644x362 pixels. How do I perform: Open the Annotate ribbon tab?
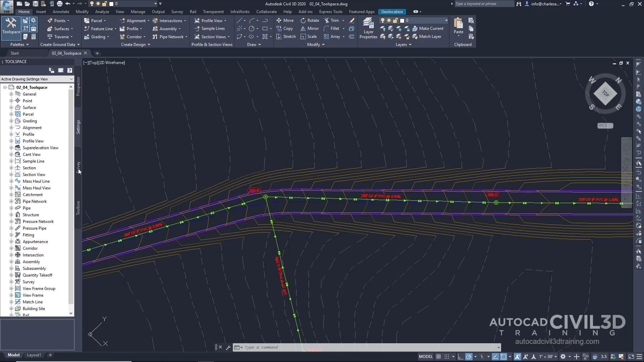pyautogui.click(x=61, y=12)
